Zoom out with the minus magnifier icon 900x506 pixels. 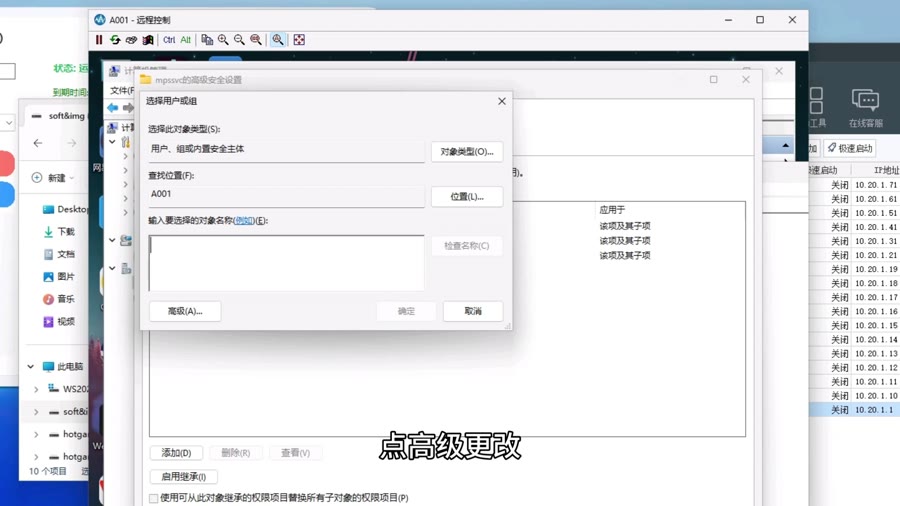point(239,40)
